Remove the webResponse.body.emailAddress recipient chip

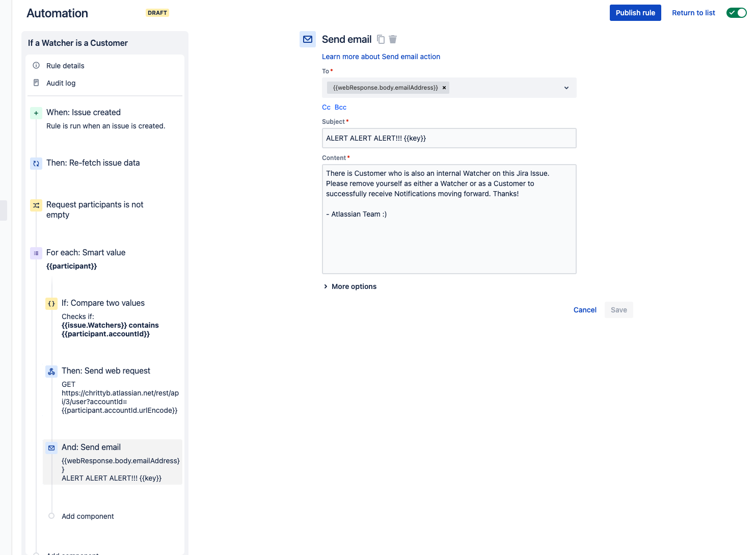444,88
